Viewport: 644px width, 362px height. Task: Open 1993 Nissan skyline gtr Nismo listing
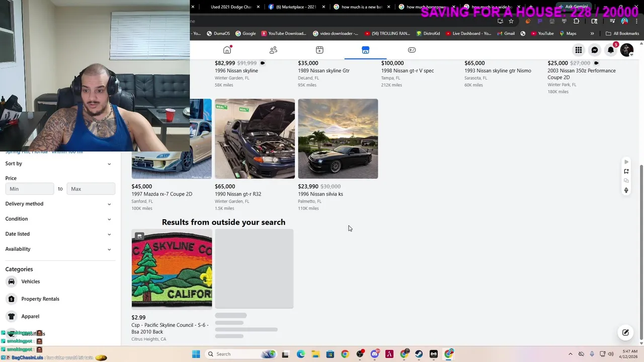[498, 71]
